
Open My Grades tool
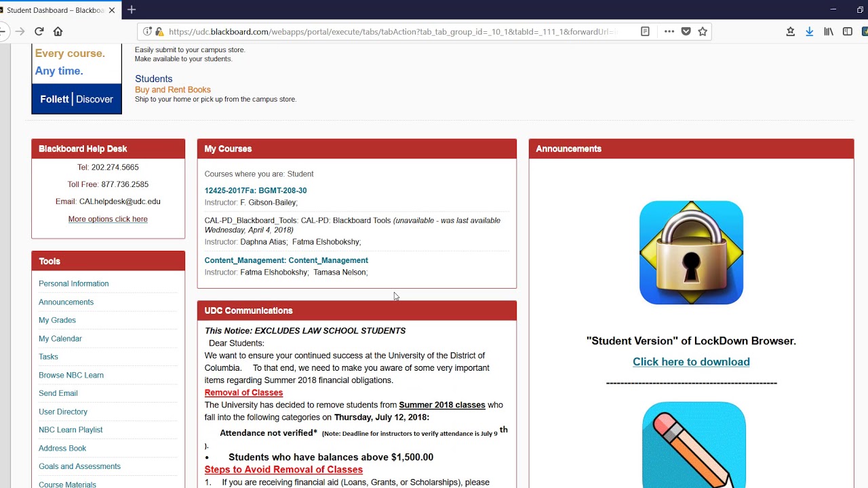(x=57, y=320)
